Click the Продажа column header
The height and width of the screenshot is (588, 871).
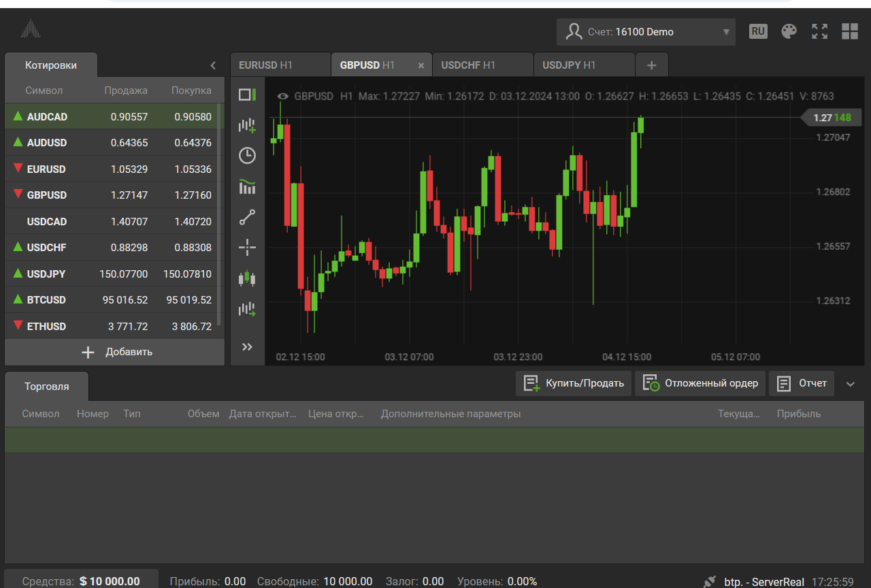[x=126, y=91]
